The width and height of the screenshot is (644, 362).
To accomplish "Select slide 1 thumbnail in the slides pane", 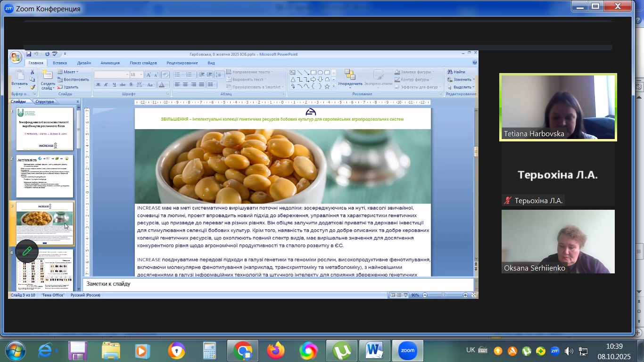I will pos(45,123).
